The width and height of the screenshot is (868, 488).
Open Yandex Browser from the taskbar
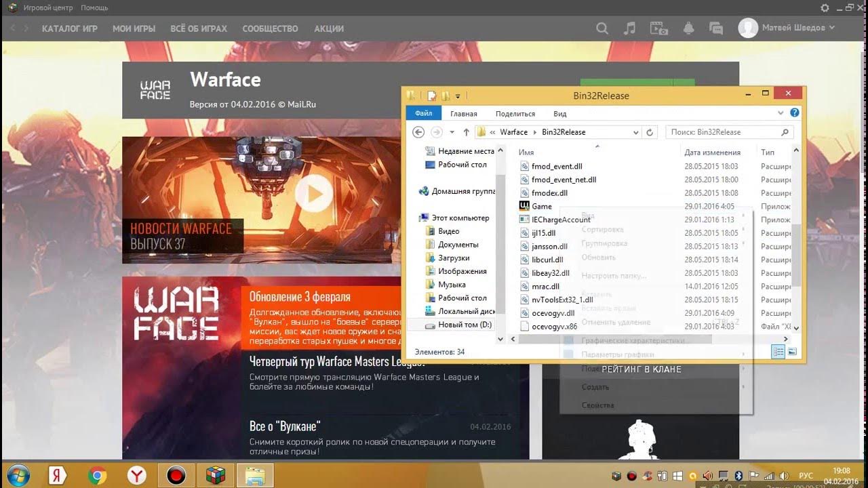(137, 476)
